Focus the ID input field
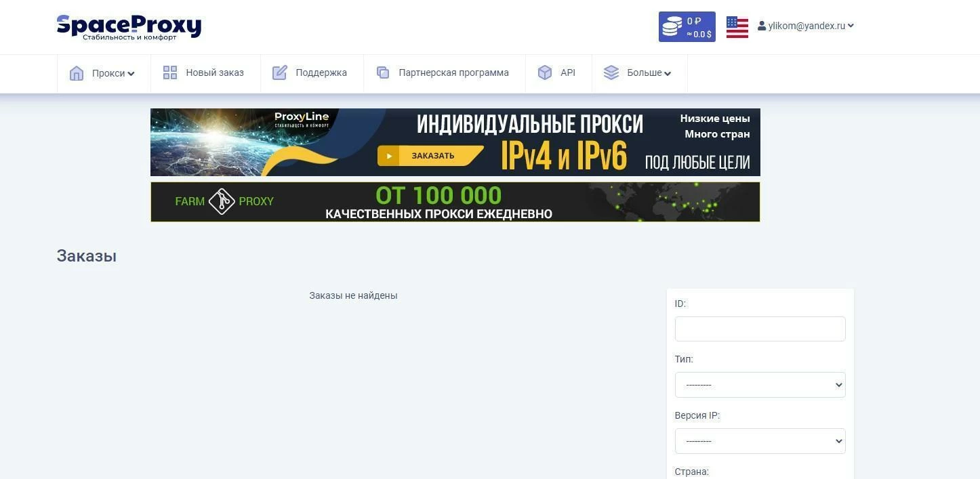This screenshot has width=980, height=479. (760, 329)
